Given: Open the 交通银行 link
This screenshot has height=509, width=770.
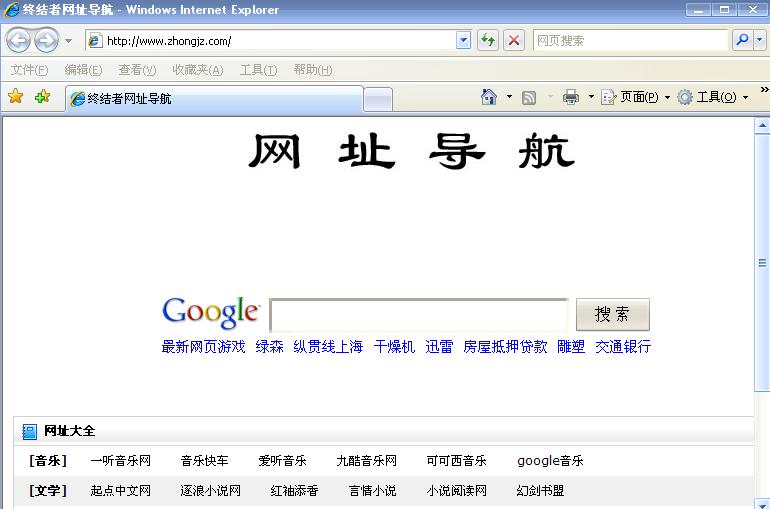Looking at the screenshot, I should [x=623, y=347].
